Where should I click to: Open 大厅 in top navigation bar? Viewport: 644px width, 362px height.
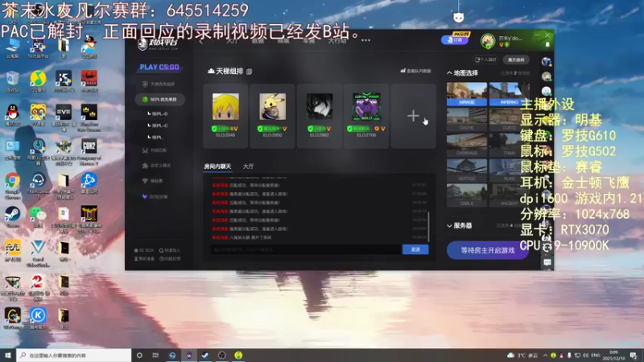[x=231, y=41]
